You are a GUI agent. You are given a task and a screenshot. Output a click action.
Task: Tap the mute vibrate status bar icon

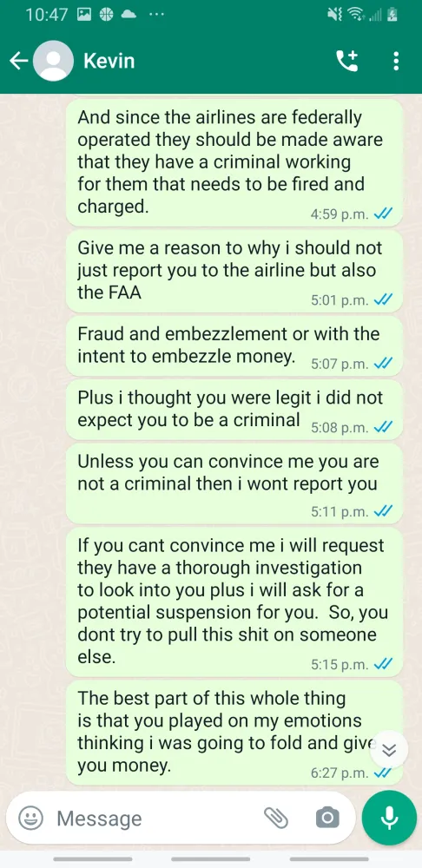point(335,15)
